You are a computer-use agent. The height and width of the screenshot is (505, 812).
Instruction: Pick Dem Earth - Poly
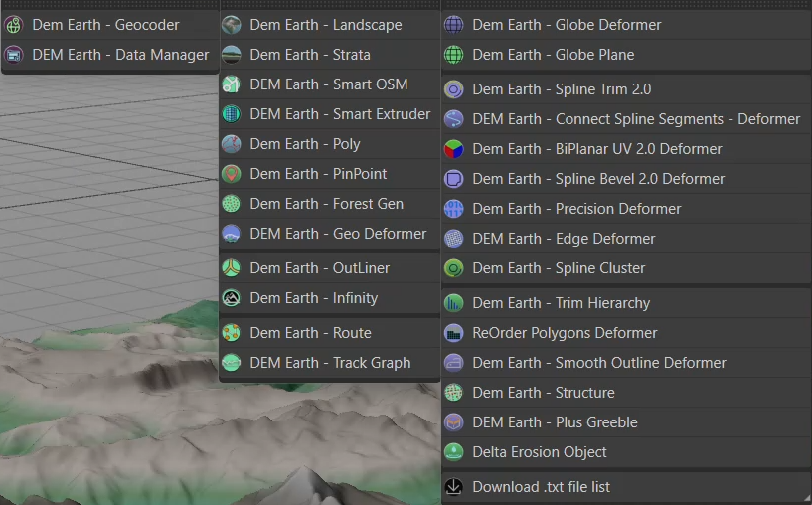330,144
